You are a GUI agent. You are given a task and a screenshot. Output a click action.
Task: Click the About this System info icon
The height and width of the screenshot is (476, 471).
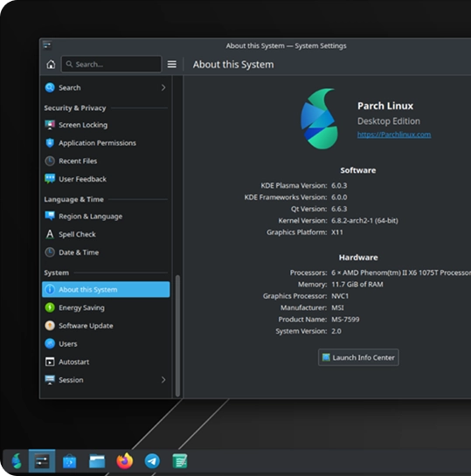[50, 290]
